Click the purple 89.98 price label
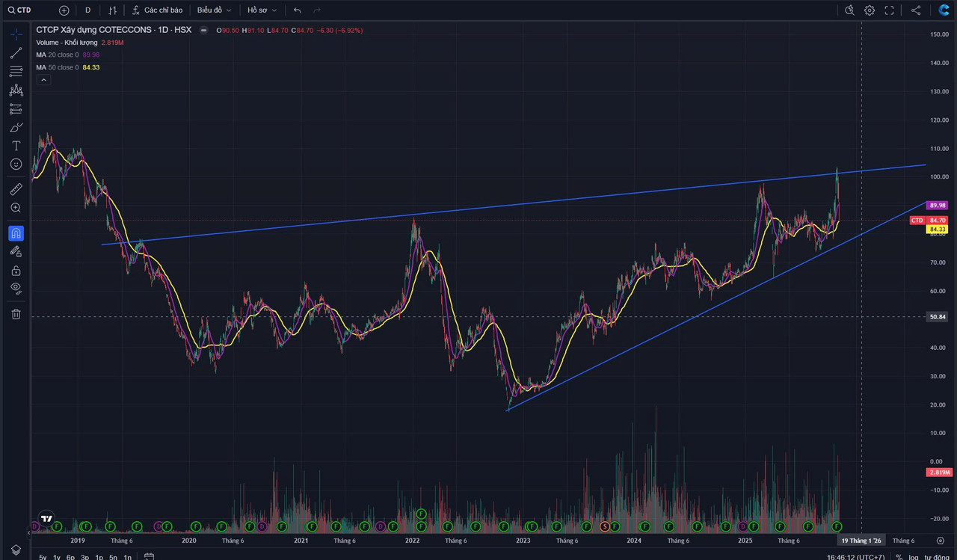Viewport: 957px width, 560px height. point(938,205)
